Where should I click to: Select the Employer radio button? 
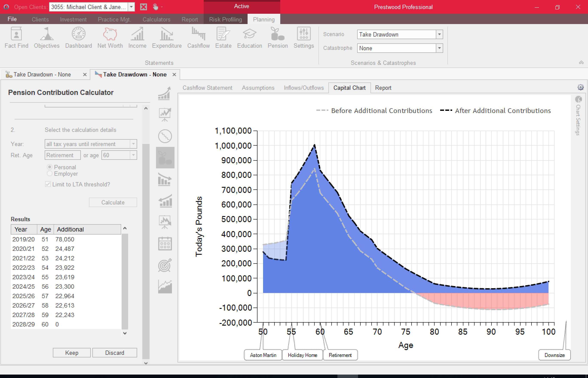(x=50, y=174)
